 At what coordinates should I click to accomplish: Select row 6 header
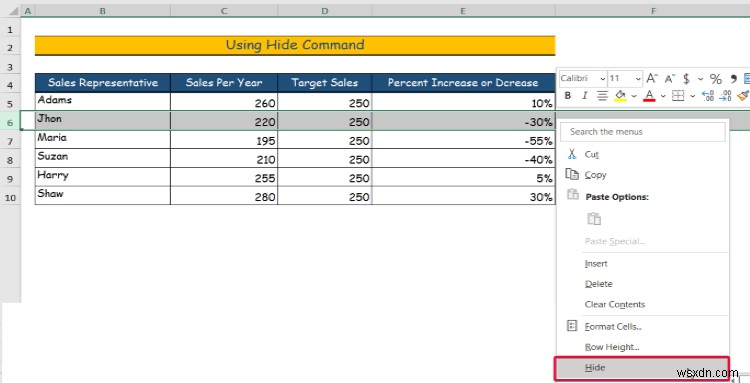(10, 122)
